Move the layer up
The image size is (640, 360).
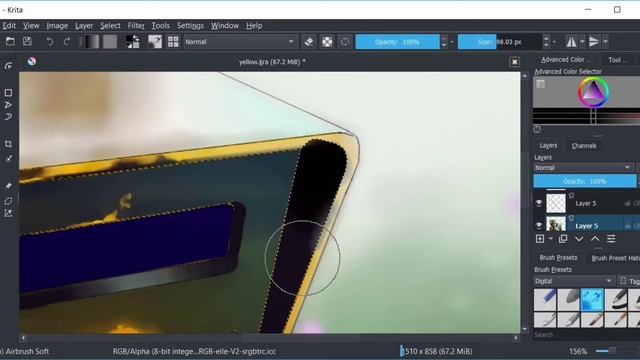point(595,239)
